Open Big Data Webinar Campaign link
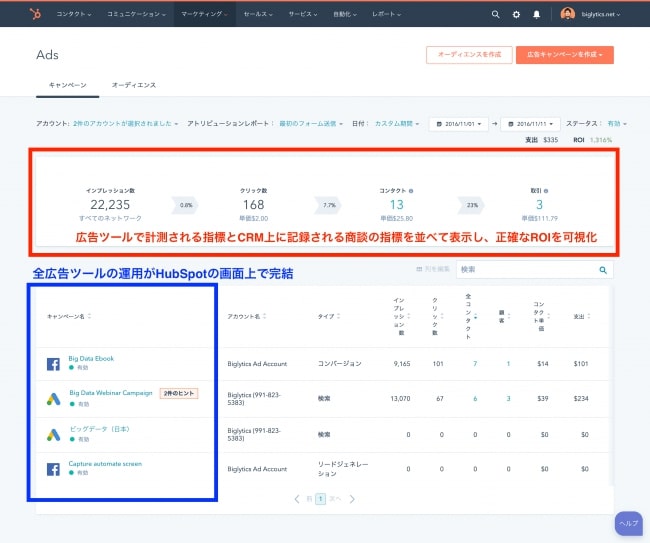This screenshot has height=543, width=650. pos(111,393)
